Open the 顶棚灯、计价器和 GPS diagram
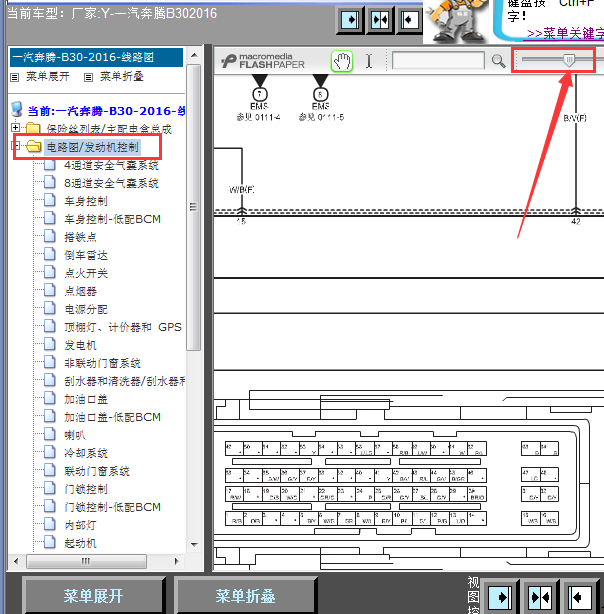 123,327
